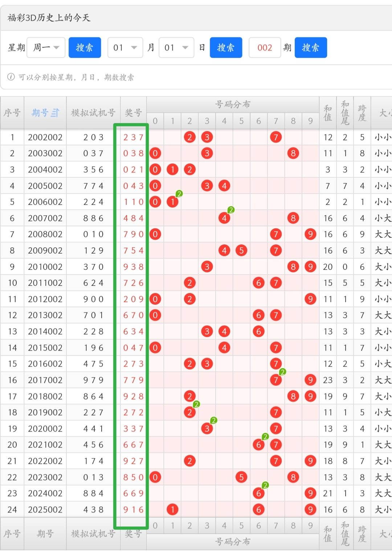Click 搜索 button after the 日 label

226,48
